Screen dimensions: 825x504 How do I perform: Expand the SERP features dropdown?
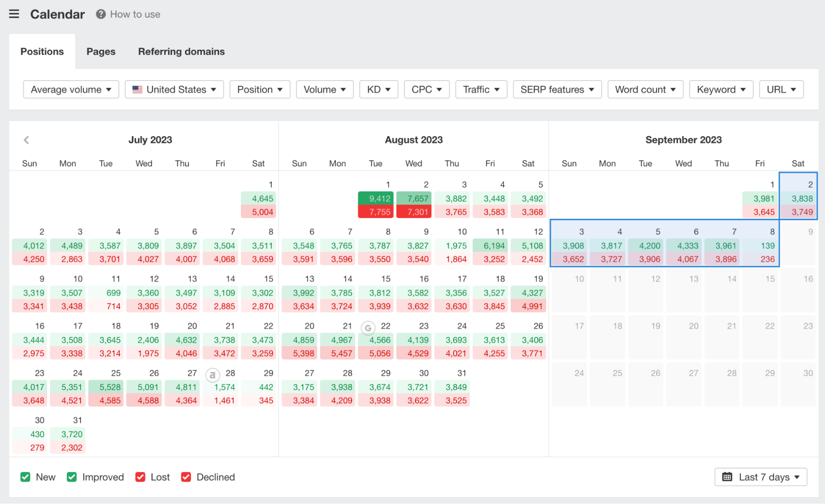[x=557, y=89]
